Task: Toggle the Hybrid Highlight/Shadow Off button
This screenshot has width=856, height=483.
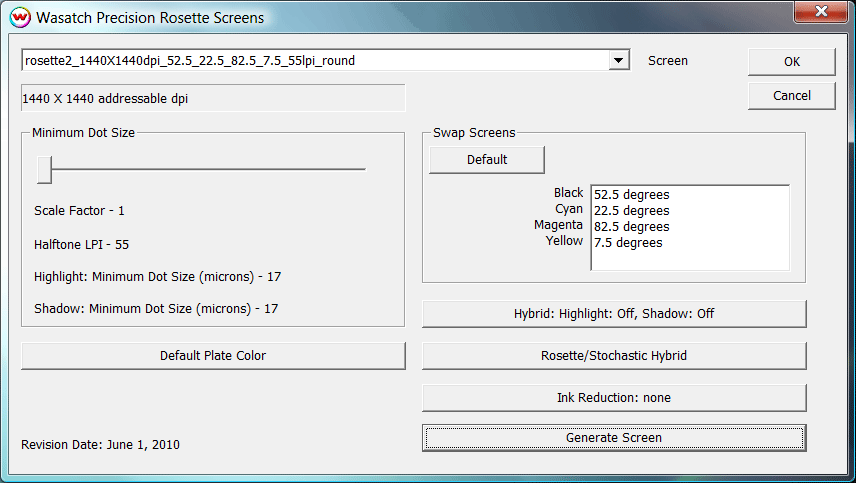Action: pos(614,314)
